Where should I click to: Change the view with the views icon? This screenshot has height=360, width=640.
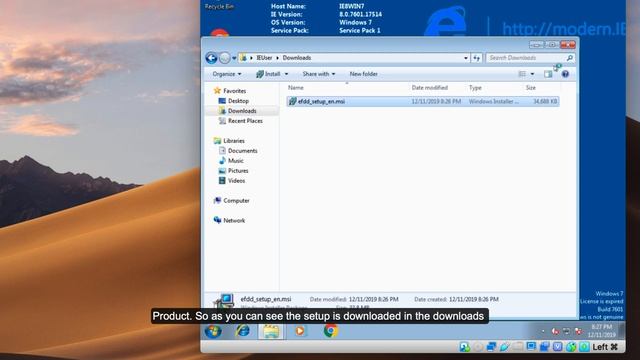click(522, 74)
